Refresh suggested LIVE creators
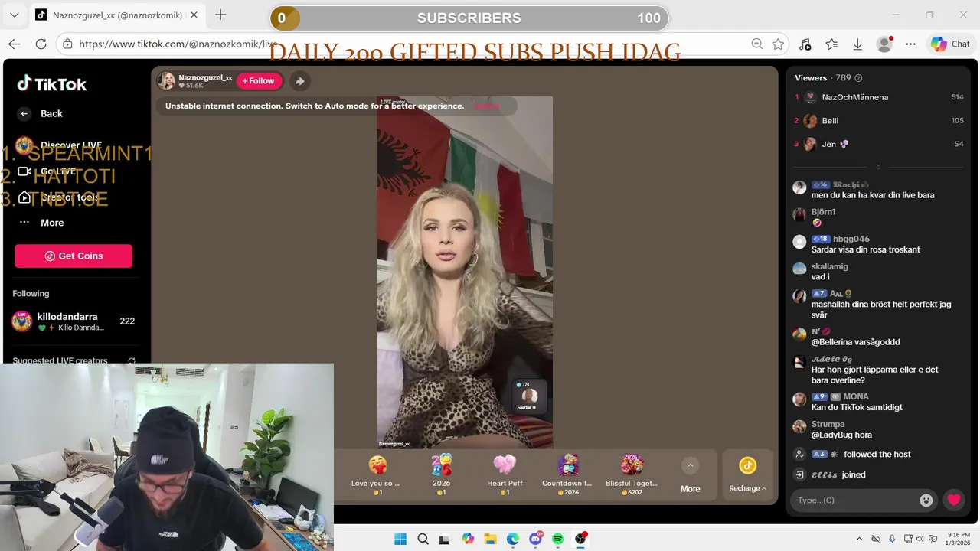Image resolution: width=980 pixels, height=551 pixels. 131,360
